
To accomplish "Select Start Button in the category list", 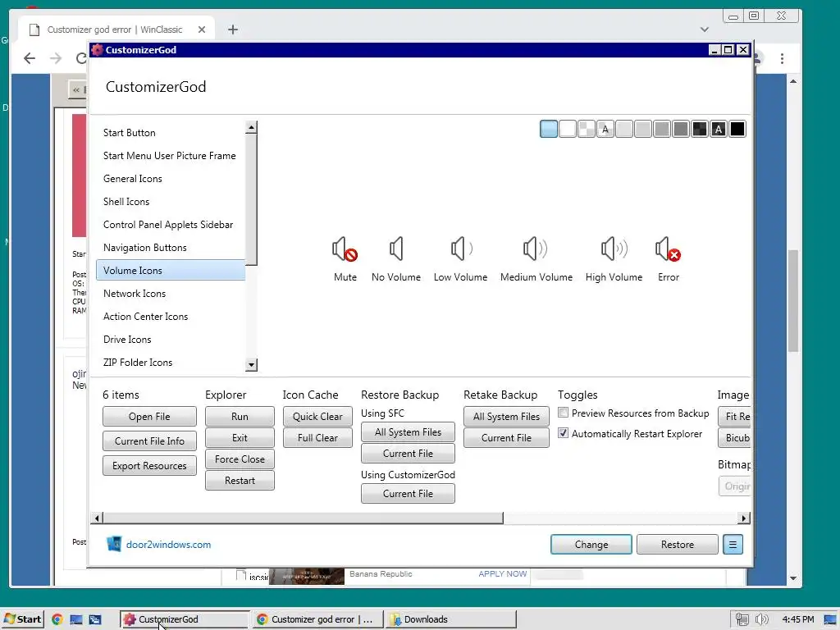I will pyautogui.click(x=171, y=132).
